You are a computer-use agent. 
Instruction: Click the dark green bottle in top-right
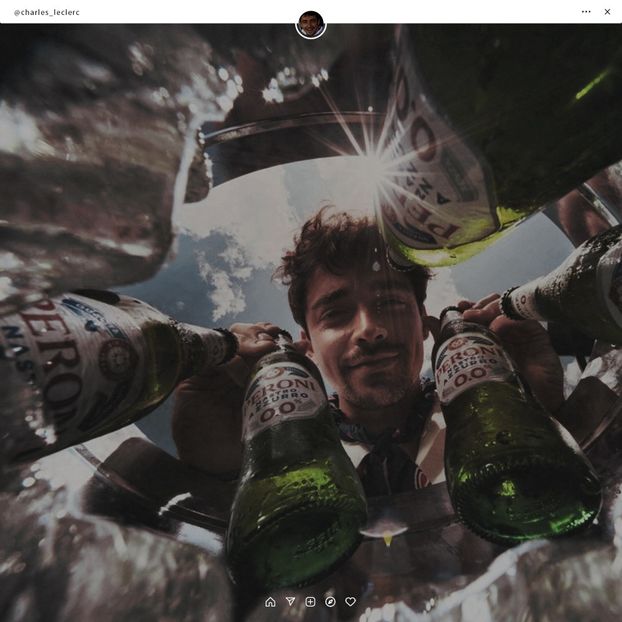click(530, 100)
